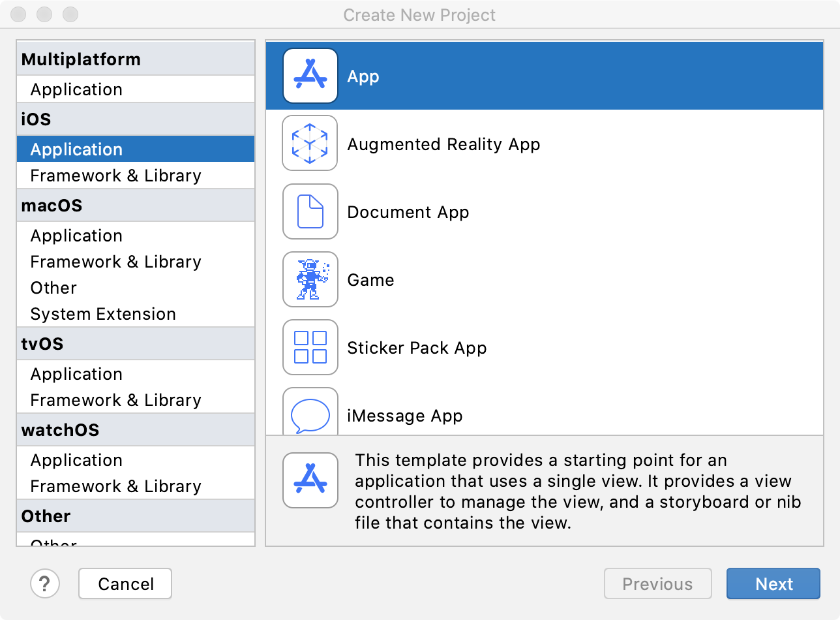Click the Sticker Pack App label
Screen dimensions: 840x620
point(417,348)
